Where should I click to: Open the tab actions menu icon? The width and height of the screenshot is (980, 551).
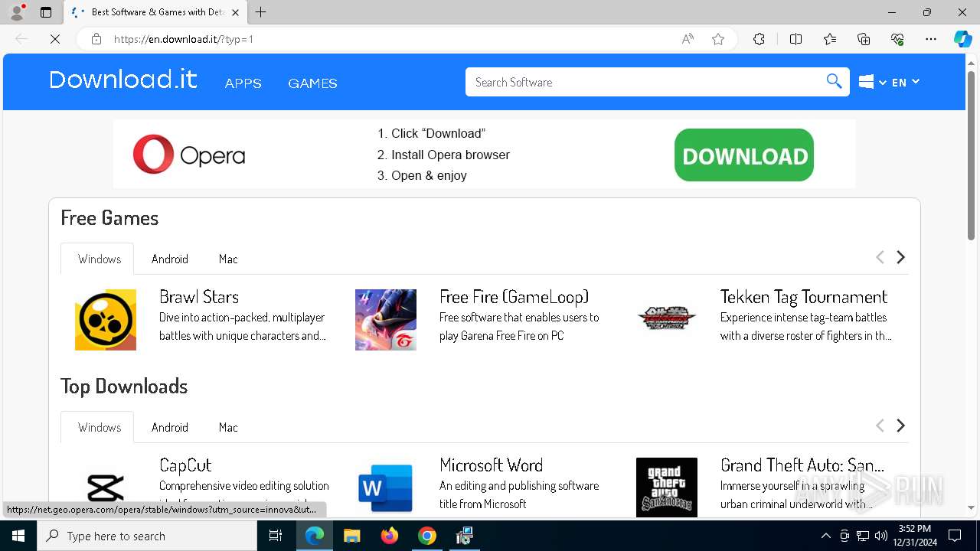point(46,12)
